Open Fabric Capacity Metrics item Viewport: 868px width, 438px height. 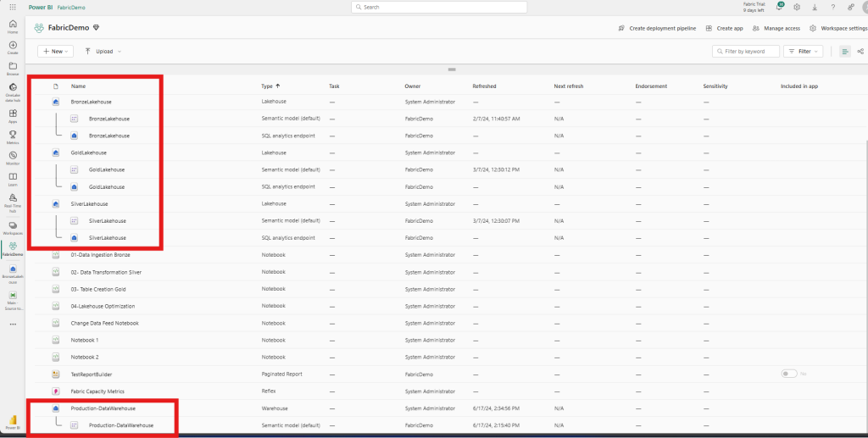click(97, 391)
